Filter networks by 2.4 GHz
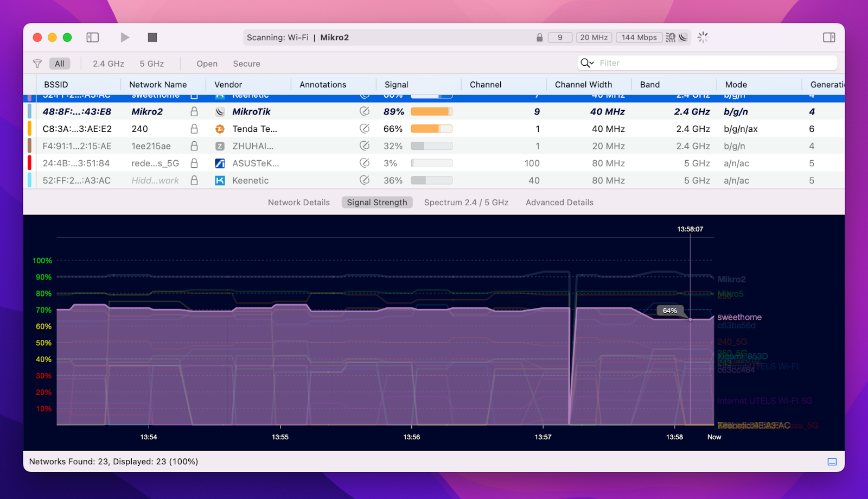 [108, 64]
